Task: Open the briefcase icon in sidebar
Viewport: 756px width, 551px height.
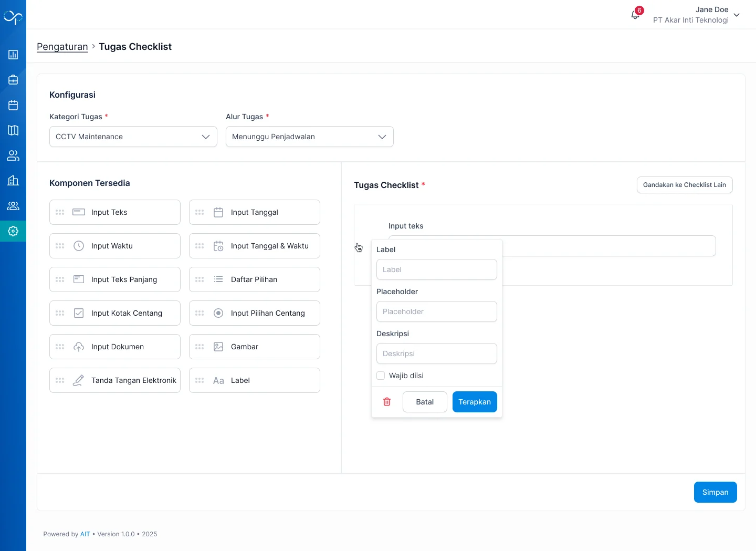Action: click(x=13, y=80)
